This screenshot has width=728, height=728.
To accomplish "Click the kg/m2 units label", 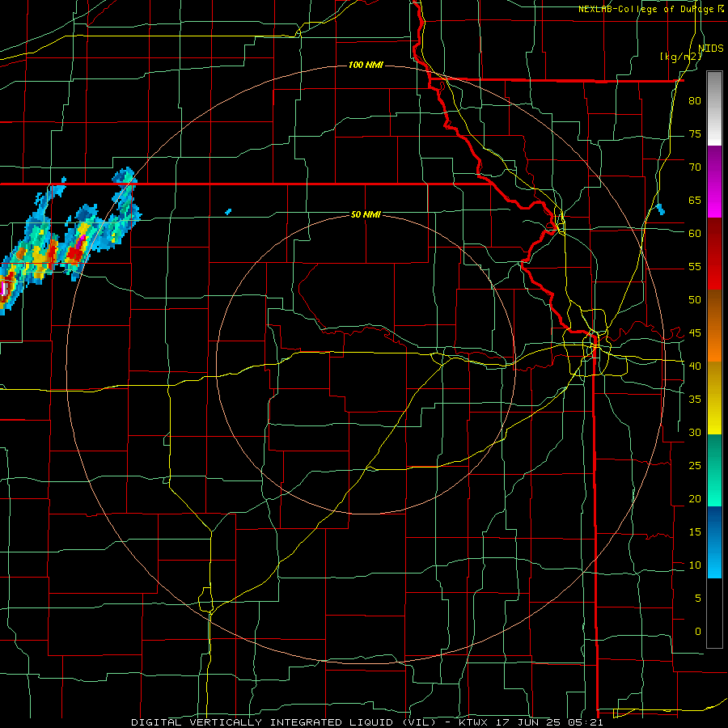I will click(x=681, y=57).
